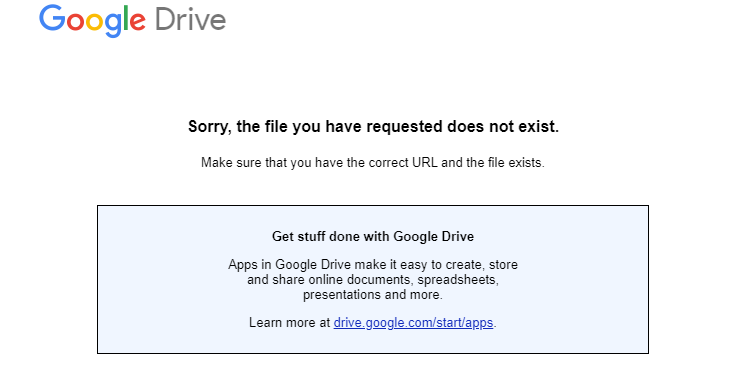Click the 'Apps in Google Drive make it easy' line
The width and height of the screenshot is (739, 371).
coord(373,264)
